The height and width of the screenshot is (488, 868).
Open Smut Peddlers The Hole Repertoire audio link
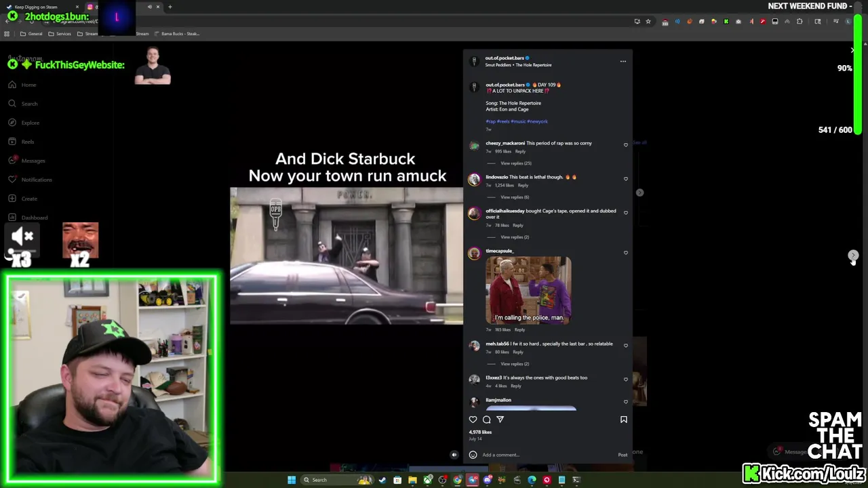coord(518,65)
